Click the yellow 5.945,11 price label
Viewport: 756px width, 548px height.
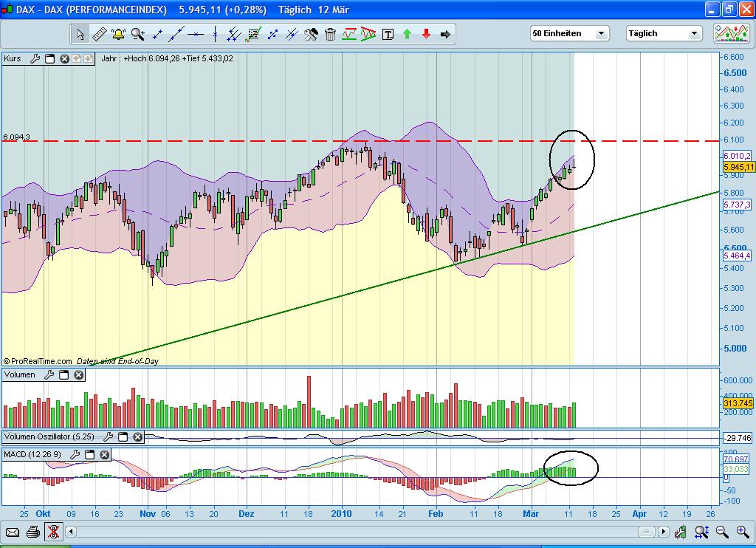click(738, 167)
